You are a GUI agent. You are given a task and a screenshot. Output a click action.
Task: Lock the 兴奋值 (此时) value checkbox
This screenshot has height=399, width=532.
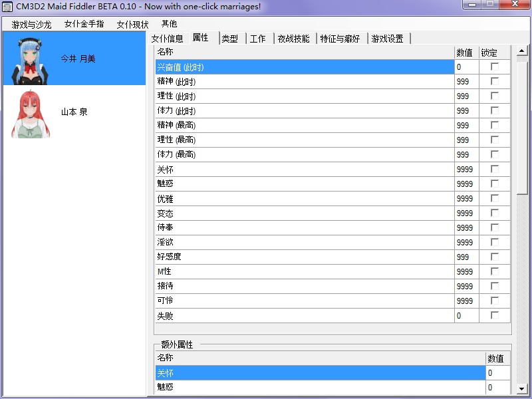click(495, 67)
